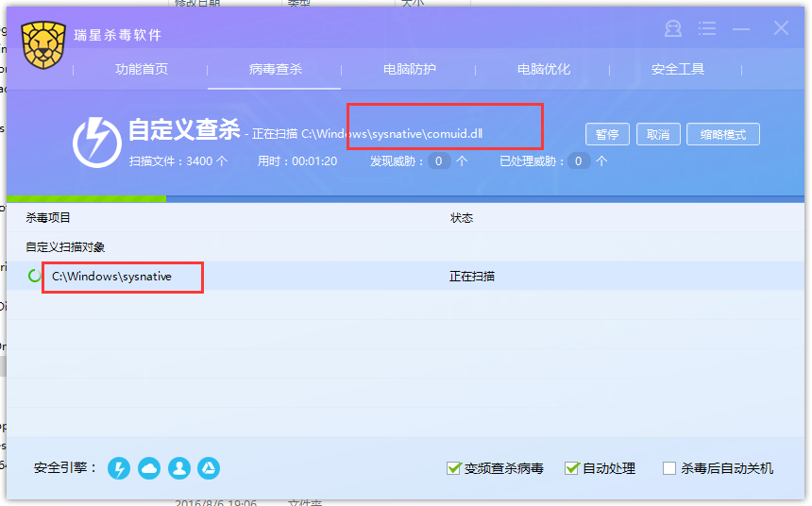Open the customer service headset icon
The image size is (812, 506).
coord(672,28)
